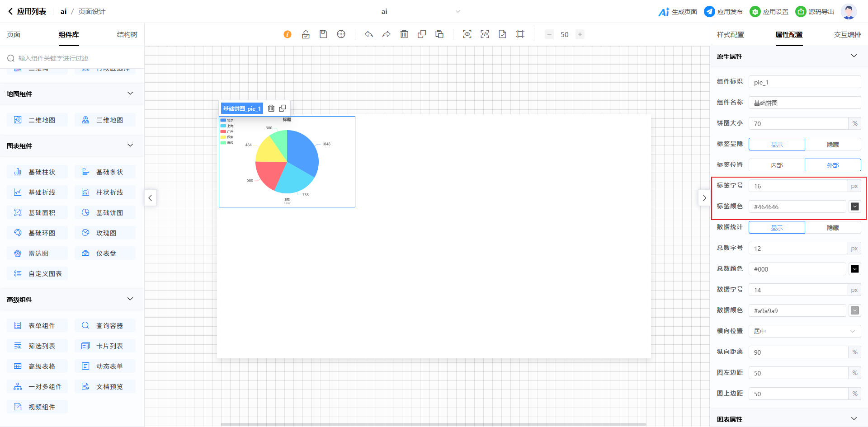868x427 pixels.
Task: Switch to the 样式配置 tab
Action: click(730, 35)
